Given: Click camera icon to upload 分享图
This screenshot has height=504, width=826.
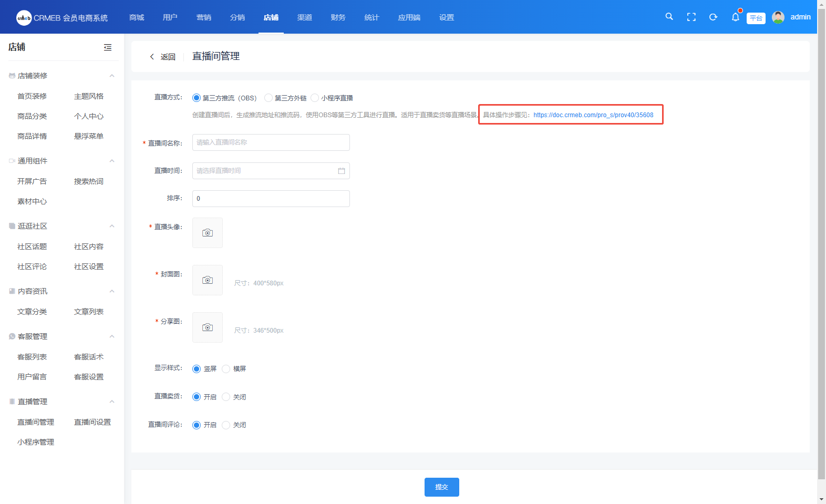Looking at the screenshot, I should [208, 327].
